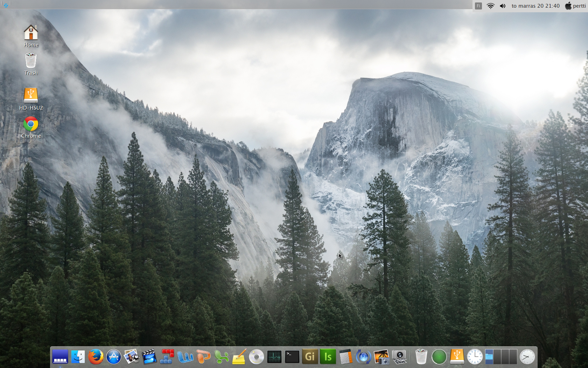Launch the terminal from the dock
Viewport: 588px width, 368px height.
coord(292,357)
